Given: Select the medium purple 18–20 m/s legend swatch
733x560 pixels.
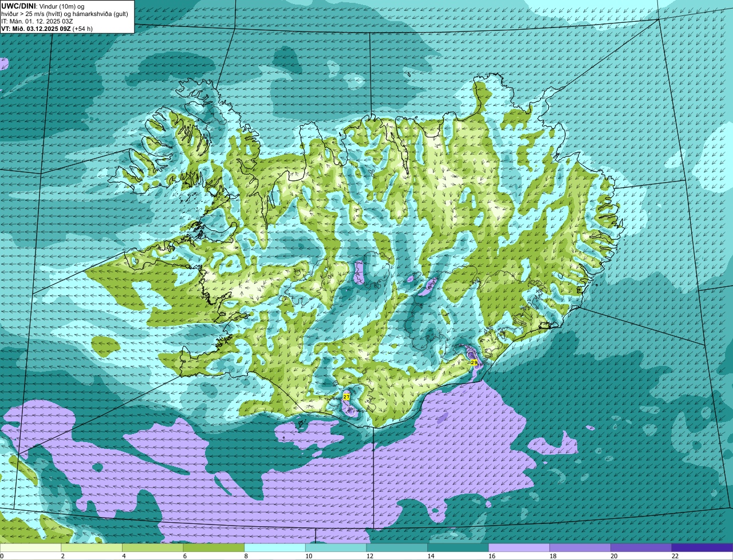Looking at the screenshot, I should tap(580, 547).
